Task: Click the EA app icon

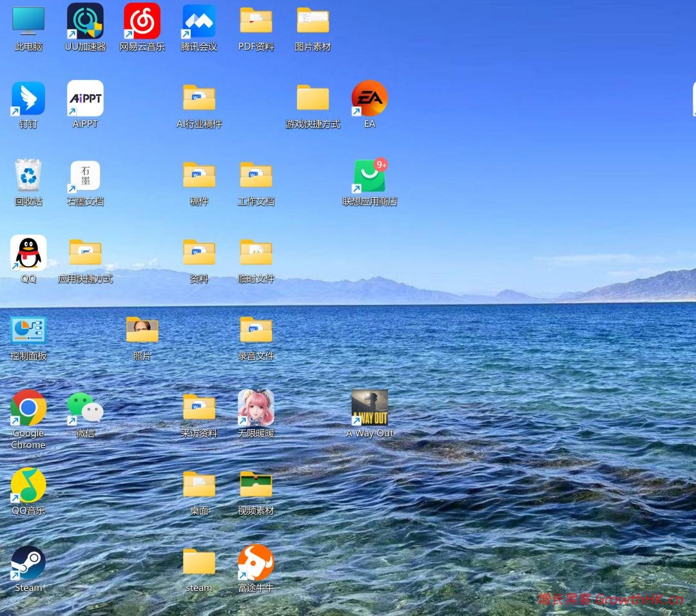Action: pyautogui.click(x=369, y=99)
